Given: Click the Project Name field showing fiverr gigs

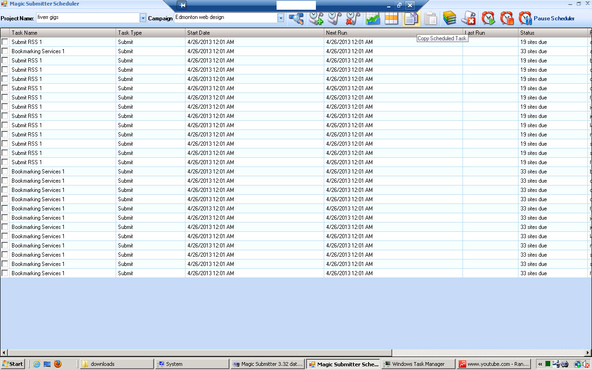Looking at the screenshot, I should tap(88, 18).
